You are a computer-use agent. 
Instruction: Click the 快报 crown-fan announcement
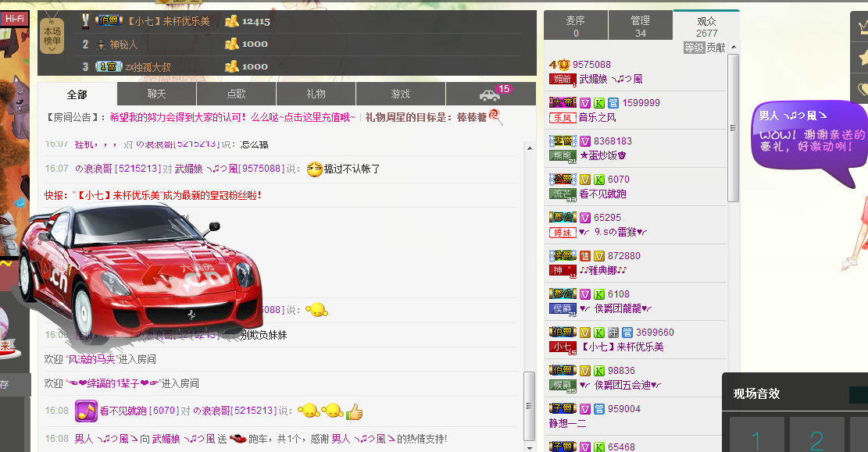pyautogui.click(x=153, y=195)
